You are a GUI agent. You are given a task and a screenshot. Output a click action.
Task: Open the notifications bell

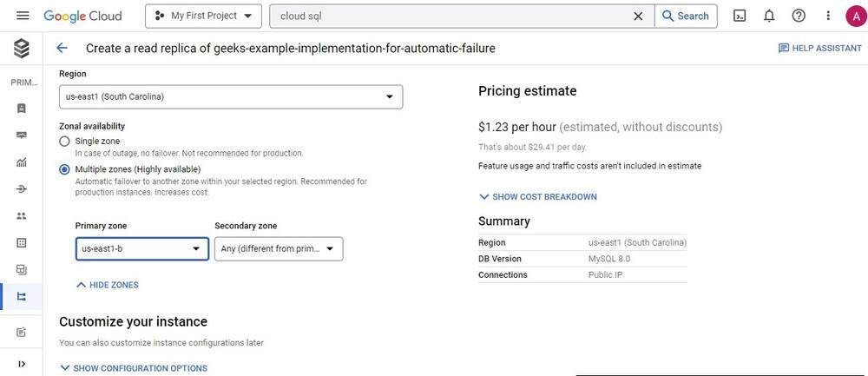(769, 16)
